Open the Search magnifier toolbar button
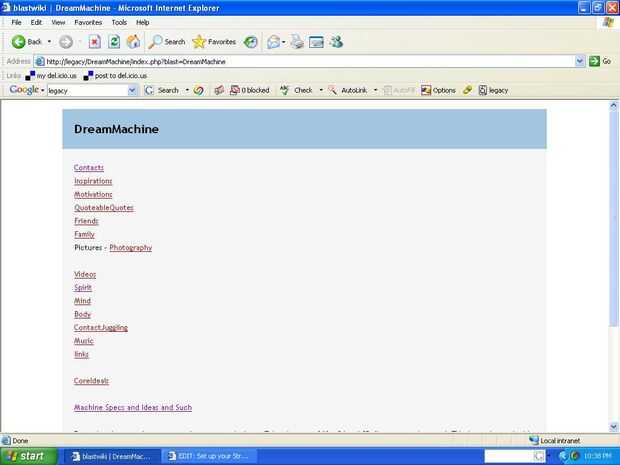This screenshot has width=620, height=465. (166, 42)
